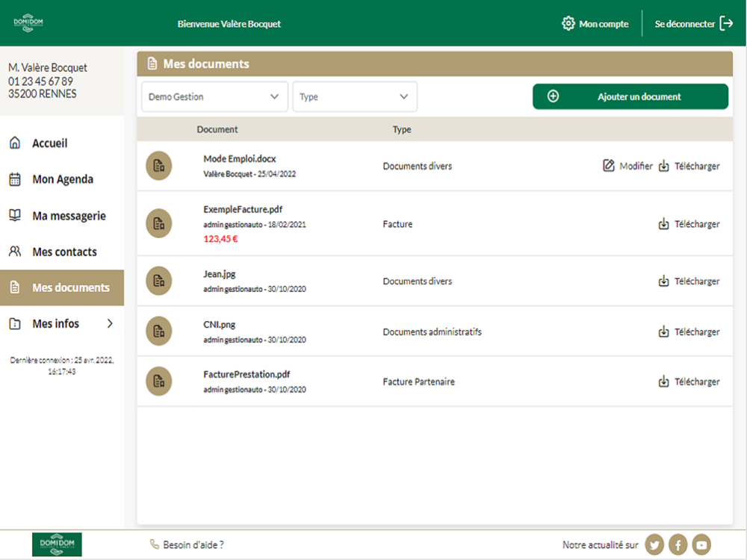Click the plus icon on Ajouter un document
The image size is (747, 560).
(553, 96)
